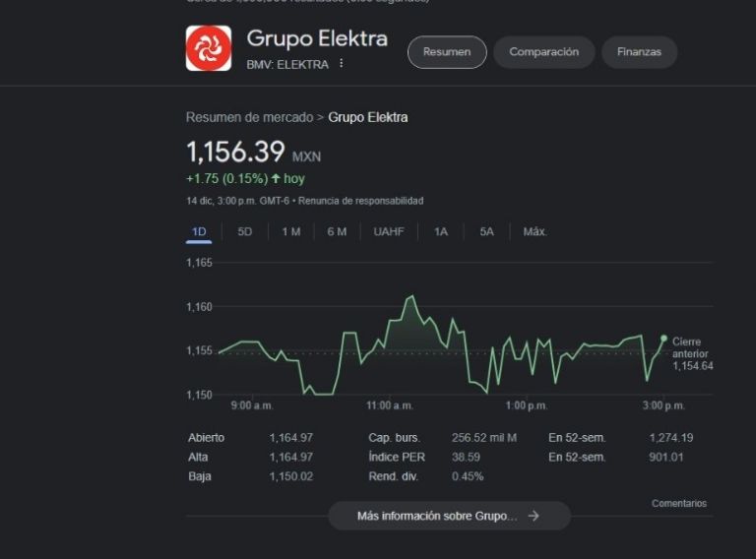Show the 6 M chart range
Image resolution: width=756 pixels, height=559 pixels.
pos(337,232)
